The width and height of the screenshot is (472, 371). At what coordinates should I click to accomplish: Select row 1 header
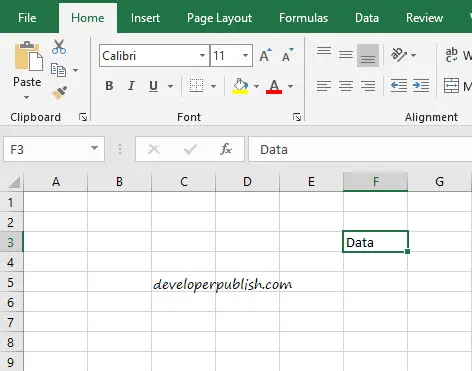point(11,202)
